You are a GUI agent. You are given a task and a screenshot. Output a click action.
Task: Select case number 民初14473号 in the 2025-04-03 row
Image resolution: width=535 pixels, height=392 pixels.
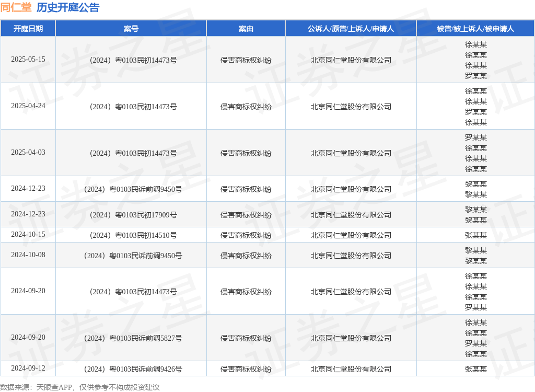(x=133, y=153)
